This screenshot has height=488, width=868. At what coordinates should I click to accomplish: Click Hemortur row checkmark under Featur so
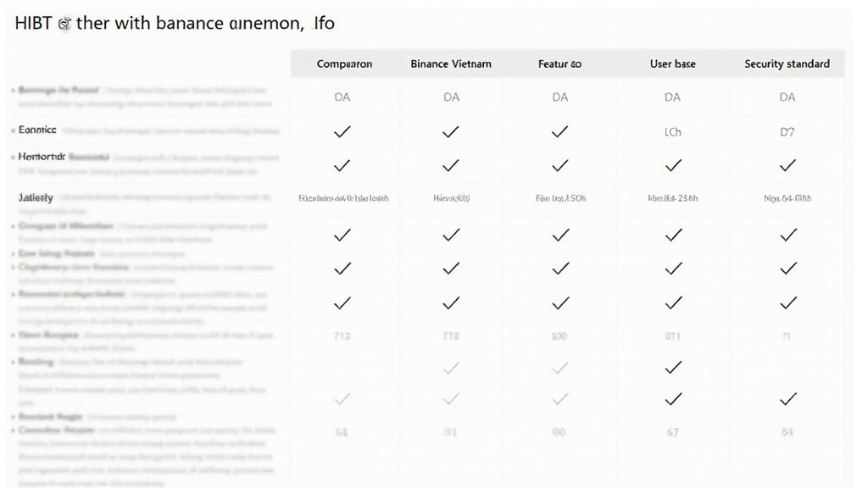(x=559, y=164)
